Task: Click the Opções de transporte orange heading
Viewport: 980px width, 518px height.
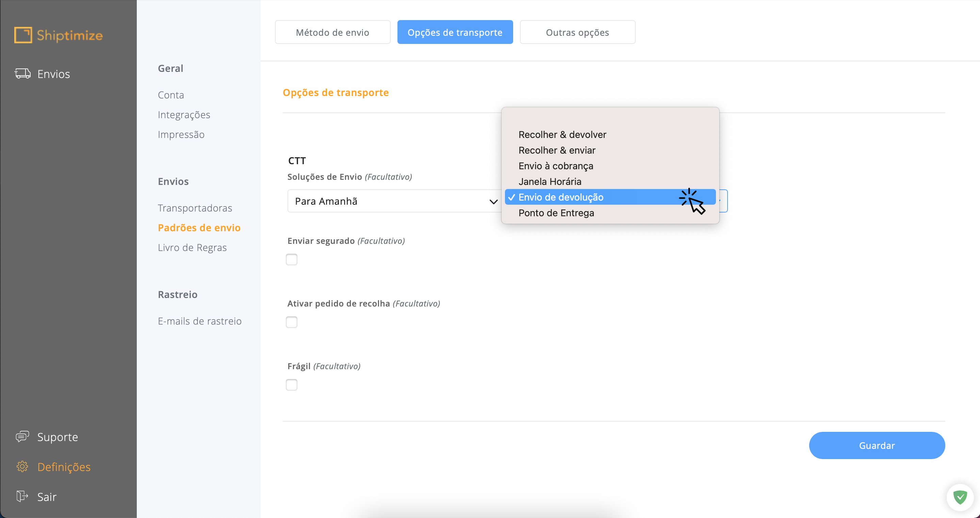Action: (x=336, y=93)
